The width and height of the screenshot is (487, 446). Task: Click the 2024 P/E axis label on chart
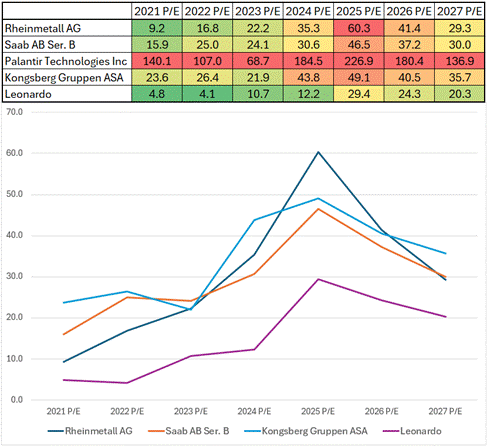(254, 411)
